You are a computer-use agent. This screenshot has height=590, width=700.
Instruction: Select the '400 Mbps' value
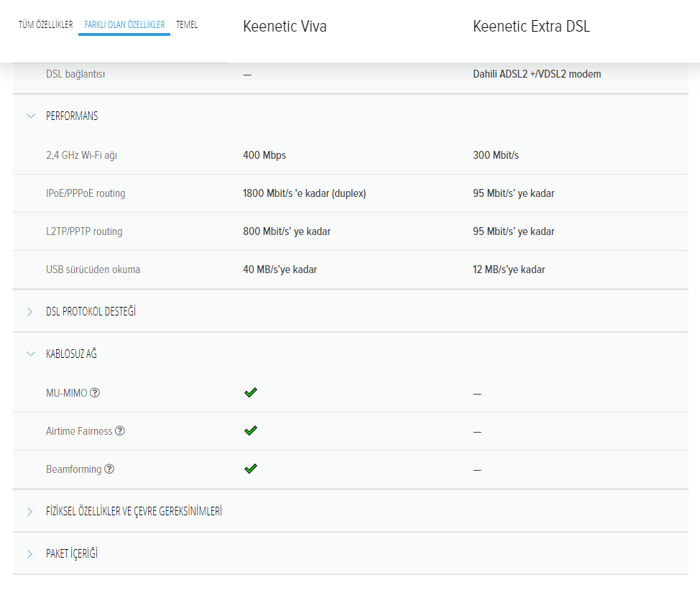[264, 155]
